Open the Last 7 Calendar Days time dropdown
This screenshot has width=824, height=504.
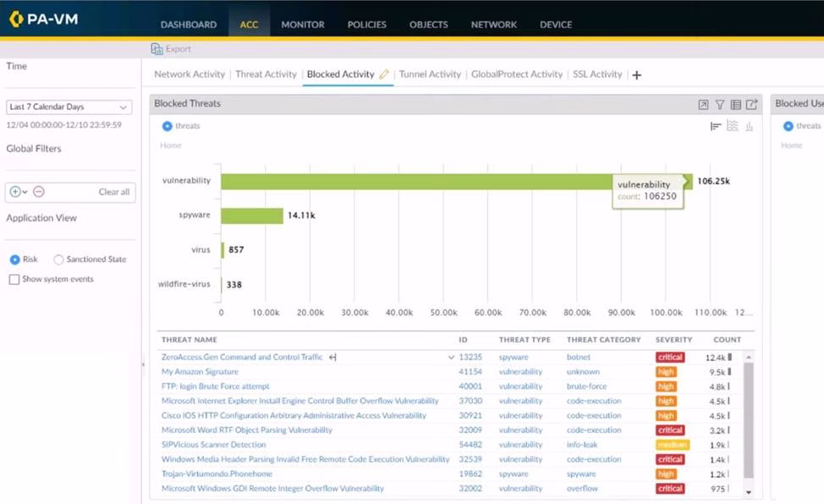tap(69, 107)
